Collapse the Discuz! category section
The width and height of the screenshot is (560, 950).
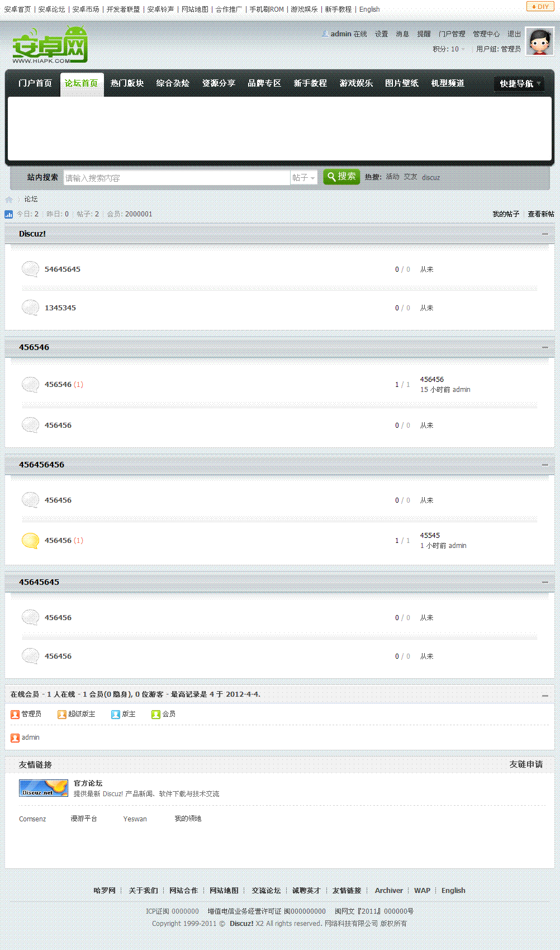pyautogui.click(x=545, y=234)
